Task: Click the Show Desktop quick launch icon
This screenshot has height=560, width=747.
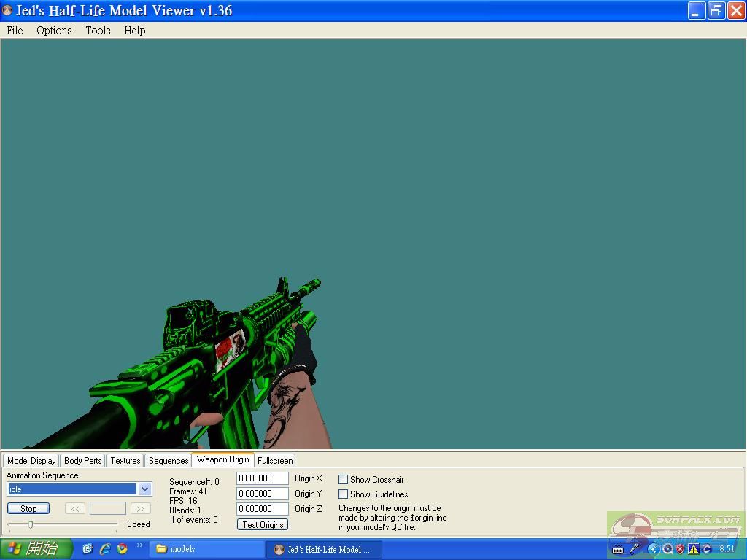Action: (88, 549)
